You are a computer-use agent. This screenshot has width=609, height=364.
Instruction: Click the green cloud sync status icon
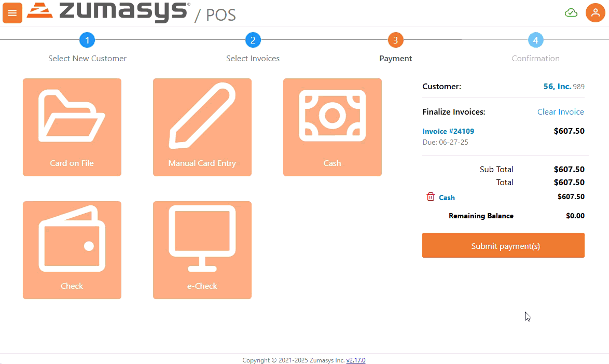pyautogui.click(x=571, y=13)
